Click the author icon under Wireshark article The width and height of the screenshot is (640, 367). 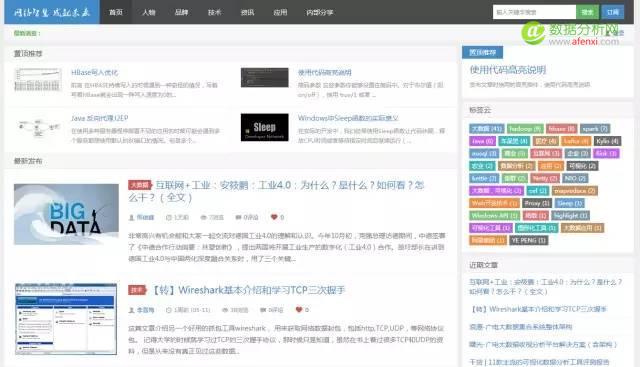coord(131,310)
